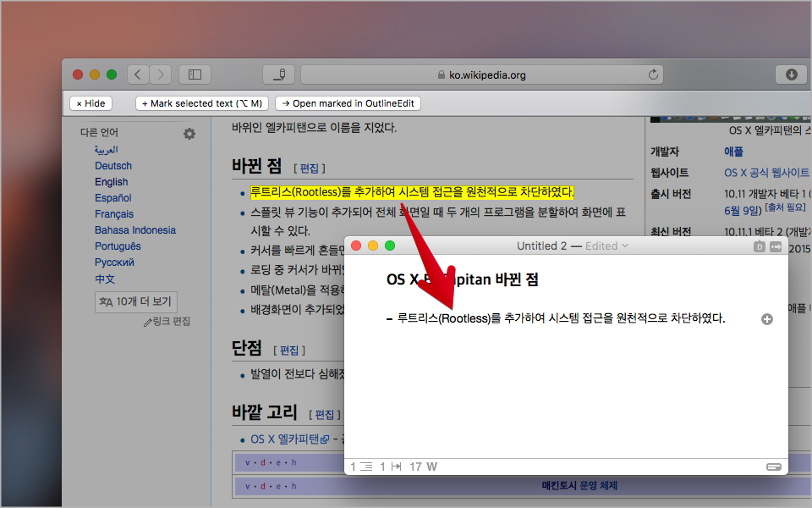Edit the 단점 section
Image resolution: width=812 pixels, height=508 pixels.
point(289,351)
